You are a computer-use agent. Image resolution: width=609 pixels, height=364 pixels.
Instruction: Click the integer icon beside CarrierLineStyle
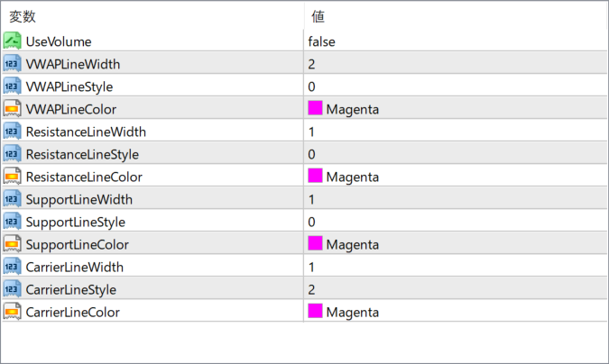pos(12,289)
